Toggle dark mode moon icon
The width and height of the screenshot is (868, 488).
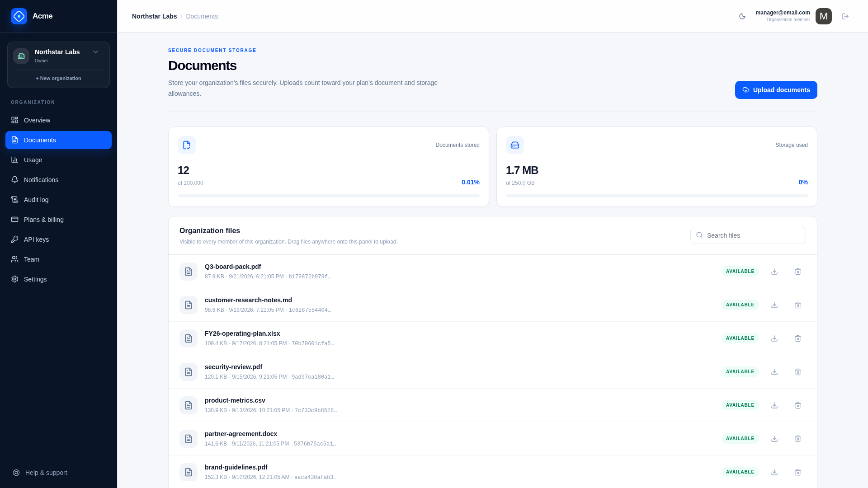point(742,16)
